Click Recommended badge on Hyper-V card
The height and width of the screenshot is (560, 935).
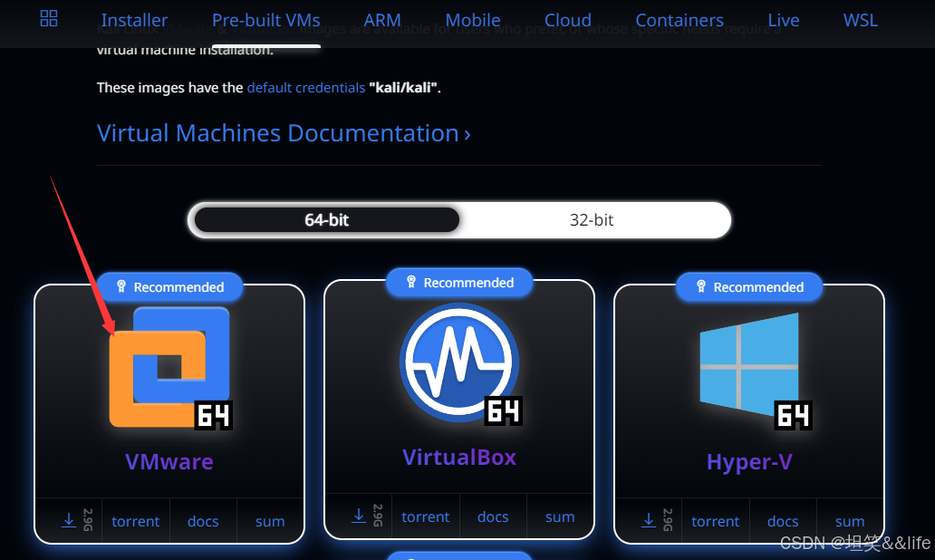point(749,287)
